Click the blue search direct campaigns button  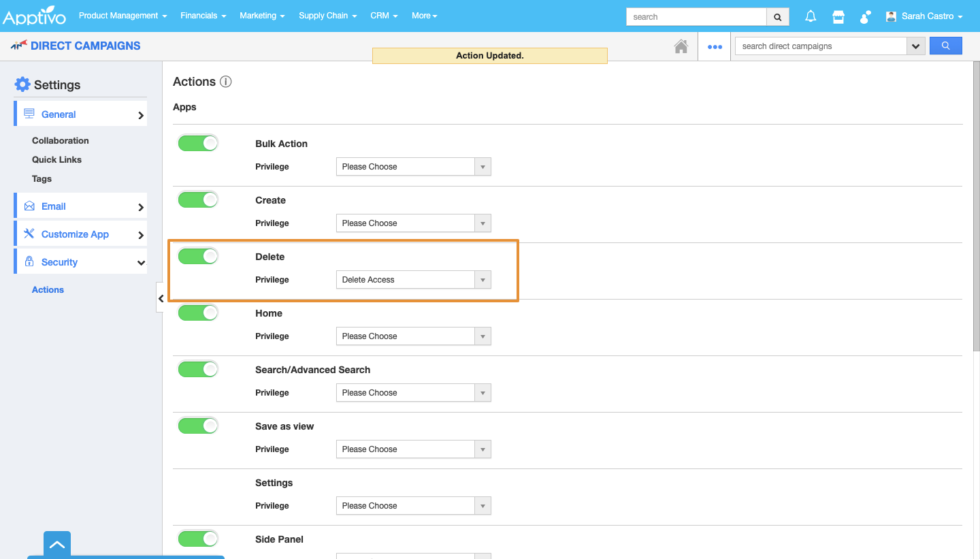point(945,46)
